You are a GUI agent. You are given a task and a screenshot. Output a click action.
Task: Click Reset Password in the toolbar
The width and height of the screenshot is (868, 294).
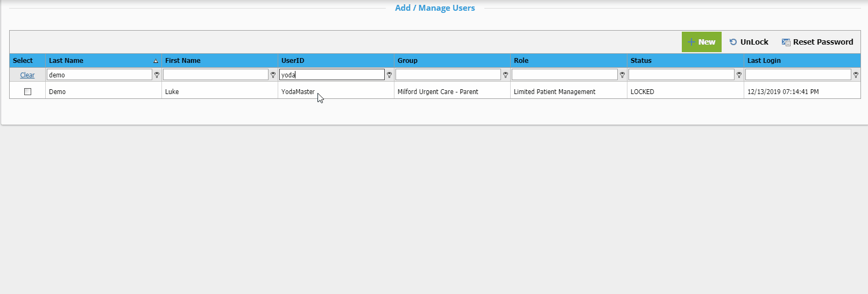pyautogui.click(x=817, y=42)
